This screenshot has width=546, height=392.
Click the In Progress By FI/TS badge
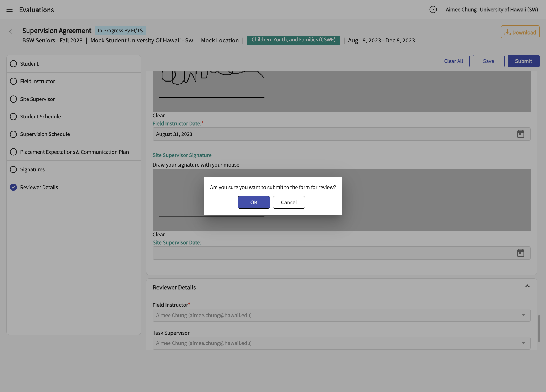tap(120, 31)
